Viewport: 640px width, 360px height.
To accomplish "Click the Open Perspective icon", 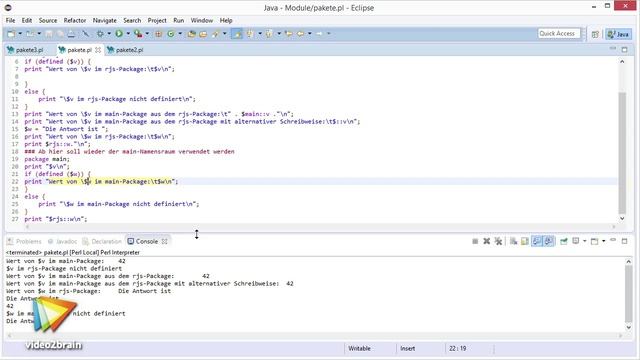I will [x=595, y=34].
